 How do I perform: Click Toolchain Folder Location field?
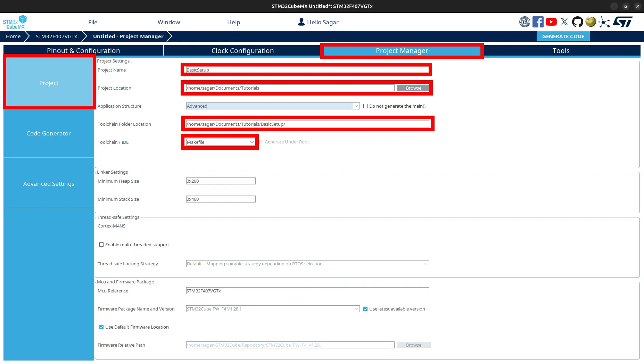coord(307,124)
